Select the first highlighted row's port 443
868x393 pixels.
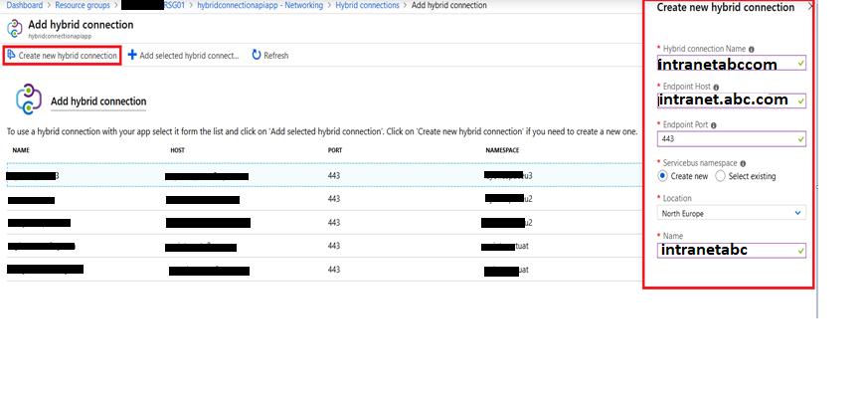click(x=334, y=176)
